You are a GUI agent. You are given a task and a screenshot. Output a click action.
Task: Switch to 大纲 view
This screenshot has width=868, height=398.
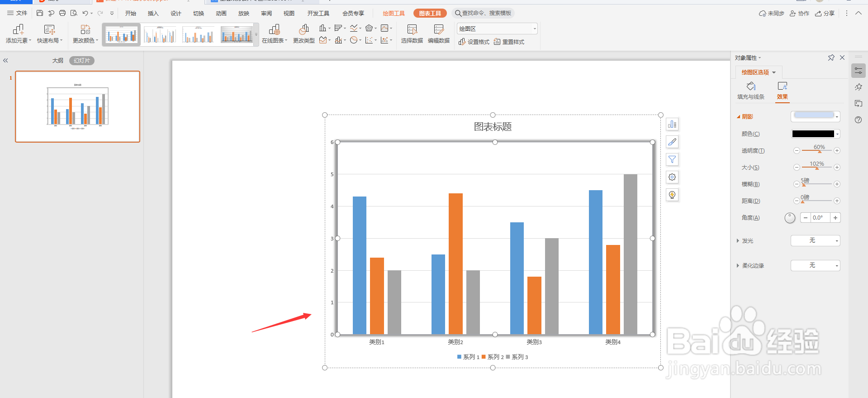click(58, 60)
